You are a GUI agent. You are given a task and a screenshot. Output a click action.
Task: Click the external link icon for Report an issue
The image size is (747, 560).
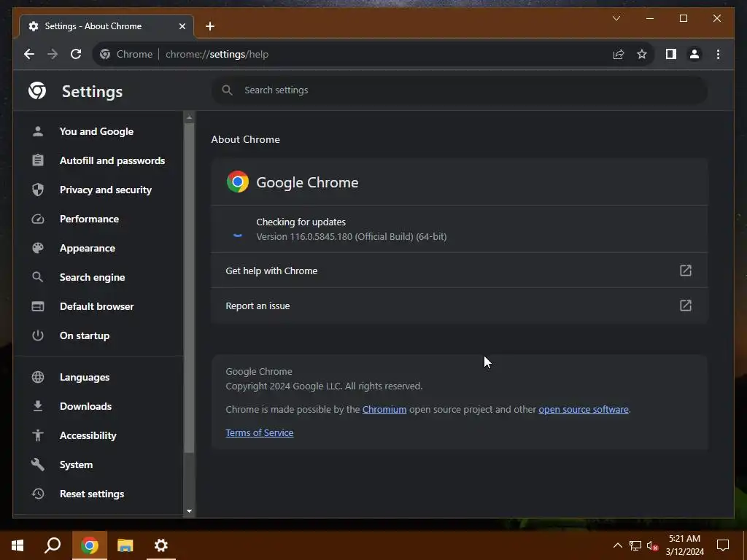click(685, 306)
